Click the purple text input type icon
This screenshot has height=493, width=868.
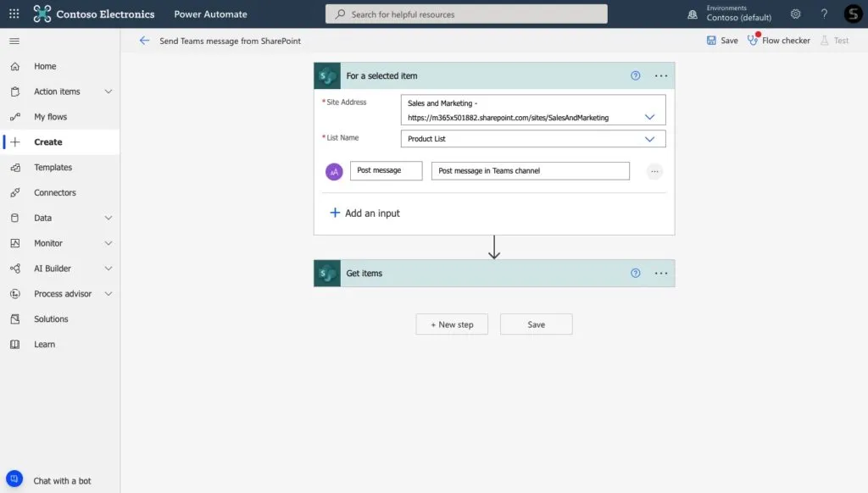pos(334,171)
